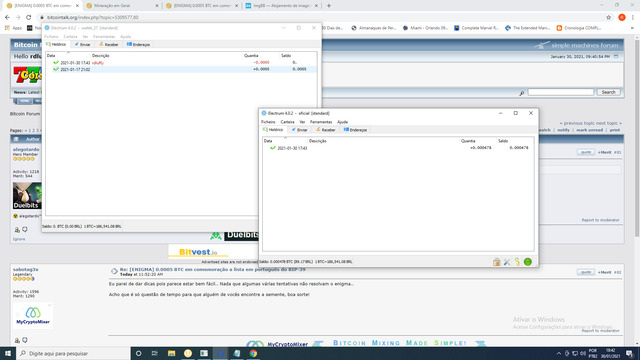This screenshot has height=360, width=640.
Task: Reload the bitcointalk page
Action: 29,18
